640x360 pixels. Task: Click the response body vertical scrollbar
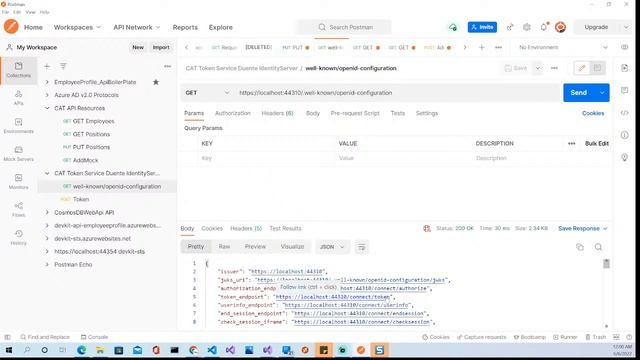(606, 264)
